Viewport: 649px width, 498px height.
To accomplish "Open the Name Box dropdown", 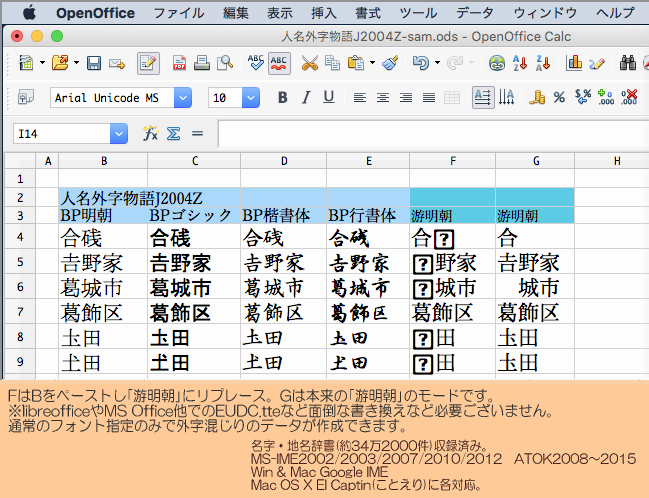I will coord(119,133).
